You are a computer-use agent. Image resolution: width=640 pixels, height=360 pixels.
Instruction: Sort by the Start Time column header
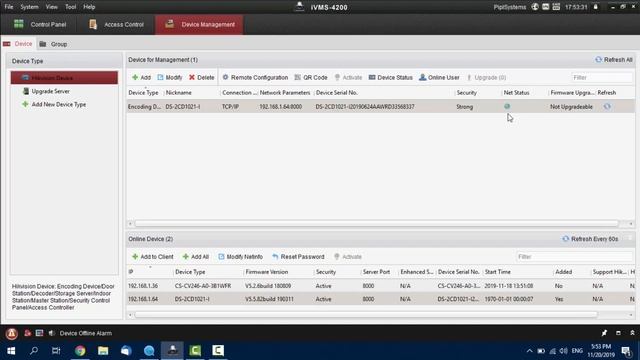click(x=498, y=272)
